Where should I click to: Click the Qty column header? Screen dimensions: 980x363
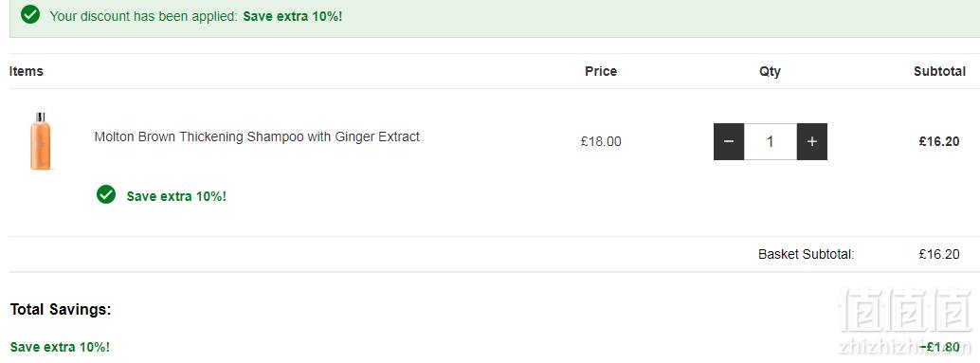tap(770, 72)
